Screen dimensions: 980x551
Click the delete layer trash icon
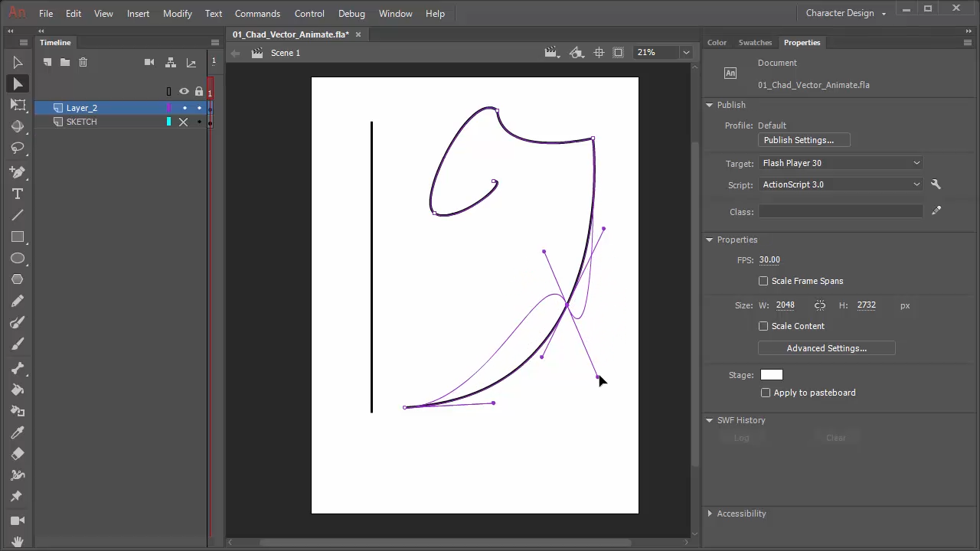83,62
